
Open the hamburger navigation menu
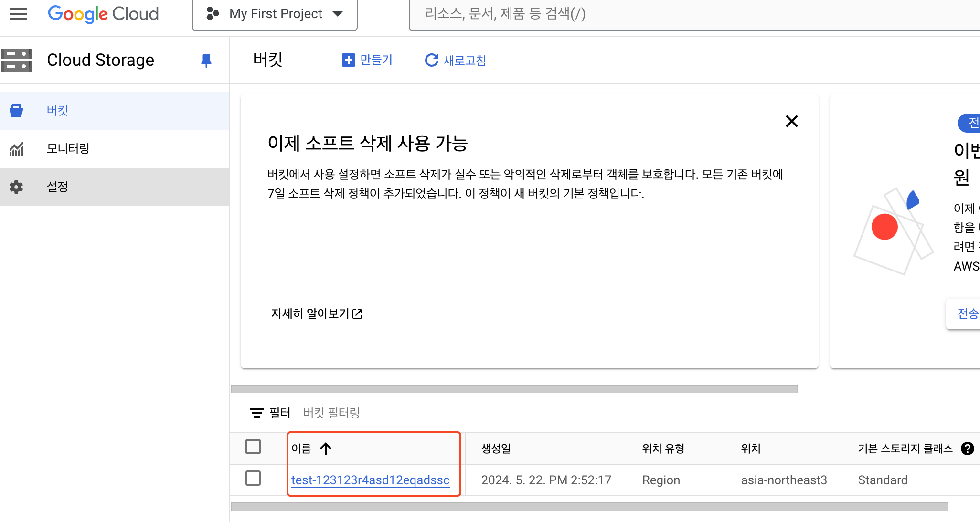point(18,14)
